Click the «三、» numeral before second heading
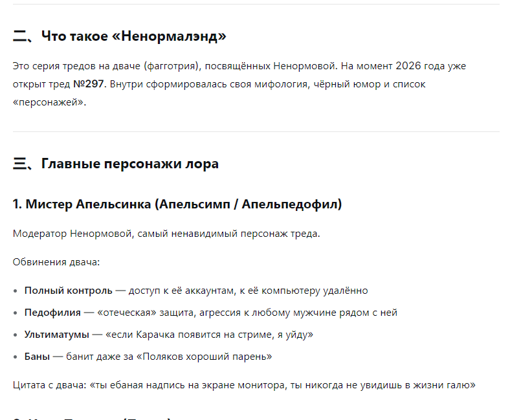The image size is (521, 420). (22, 164)
